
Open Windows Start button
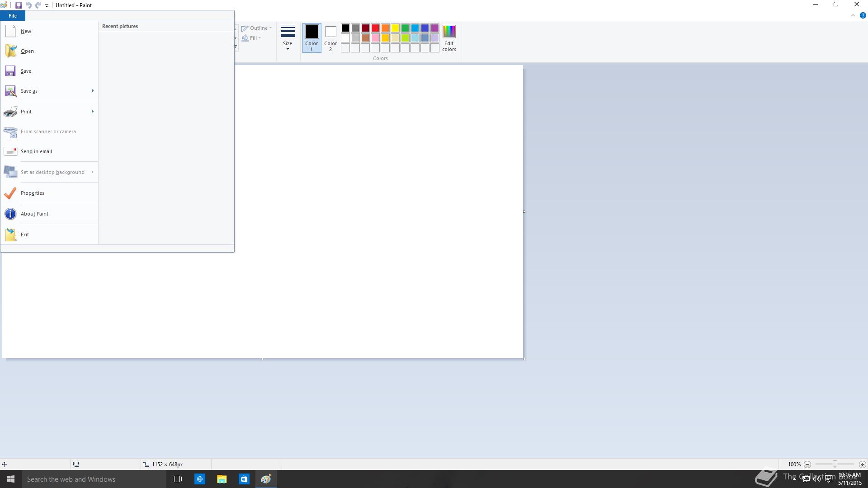click(x=11, y=479)
